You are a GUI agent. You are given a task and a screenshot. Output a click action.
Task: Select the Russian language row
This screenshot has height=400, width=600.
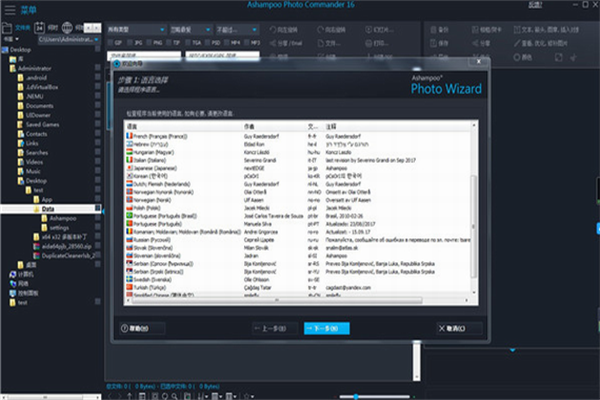tap(298, 240)
